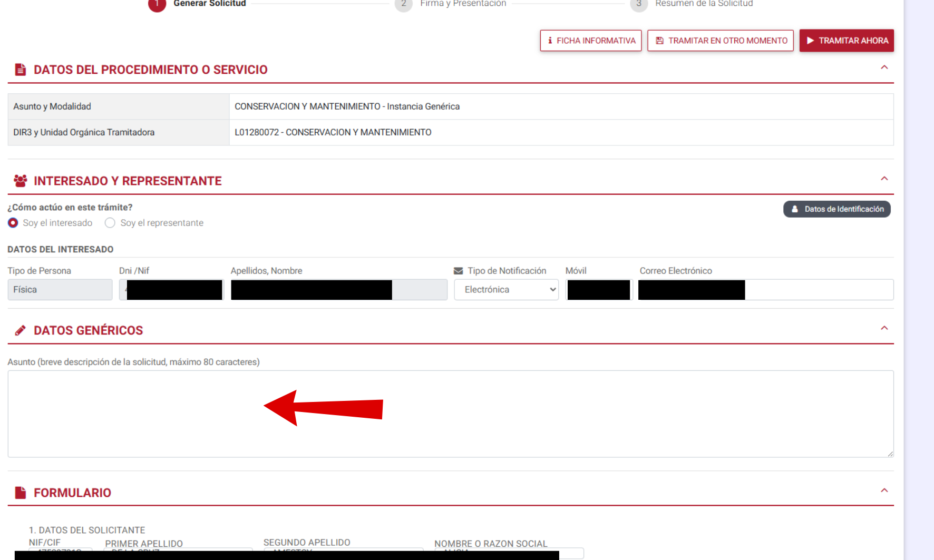Click the envelope icon next to Tipo de Notificación
Image resolution: width=934 pixels, height=560 pixels.
click(x=458, y=271)
